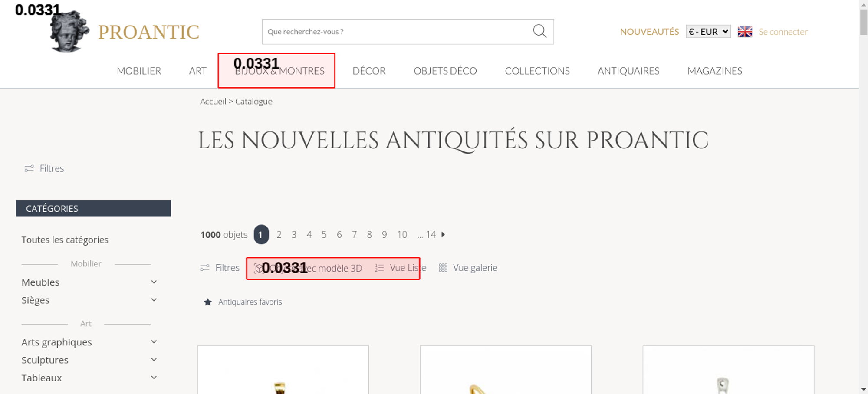Go to next page arrow in pagination

tap(443, 234)
